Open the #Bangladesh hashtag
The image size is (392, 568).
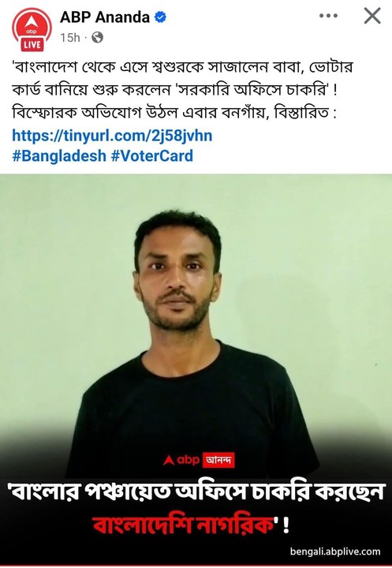(59, 156)
